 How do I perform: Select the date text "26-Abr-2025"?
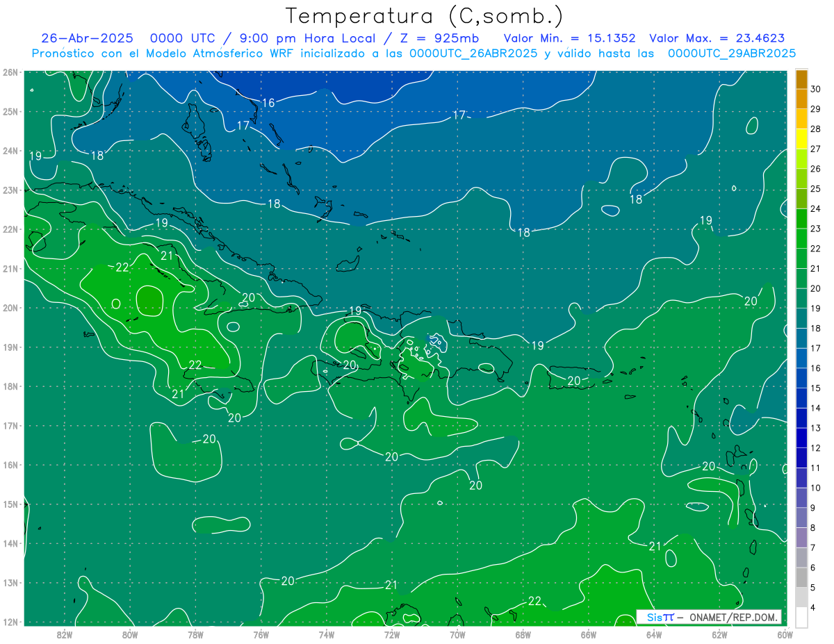(87, 38)
